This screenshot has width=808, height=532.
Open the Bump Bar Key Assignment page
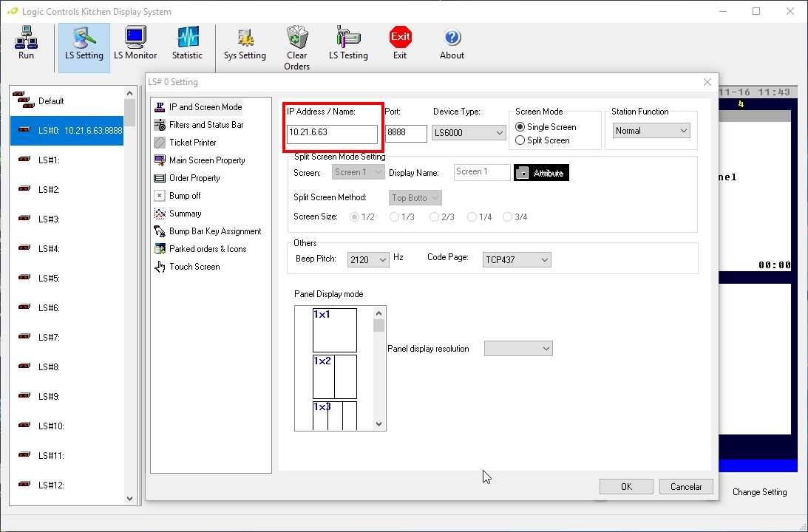coord(208,231)
